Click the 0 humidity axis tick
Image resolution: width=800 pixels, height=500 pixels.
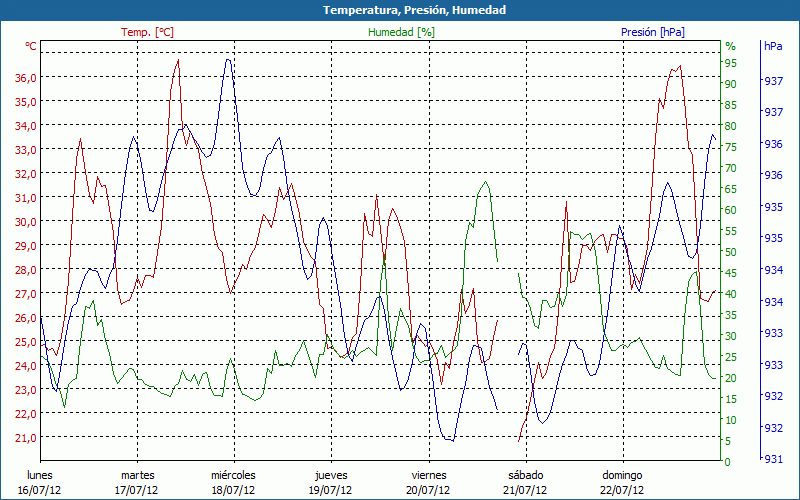pyautogui.click(x=728, y=462)
